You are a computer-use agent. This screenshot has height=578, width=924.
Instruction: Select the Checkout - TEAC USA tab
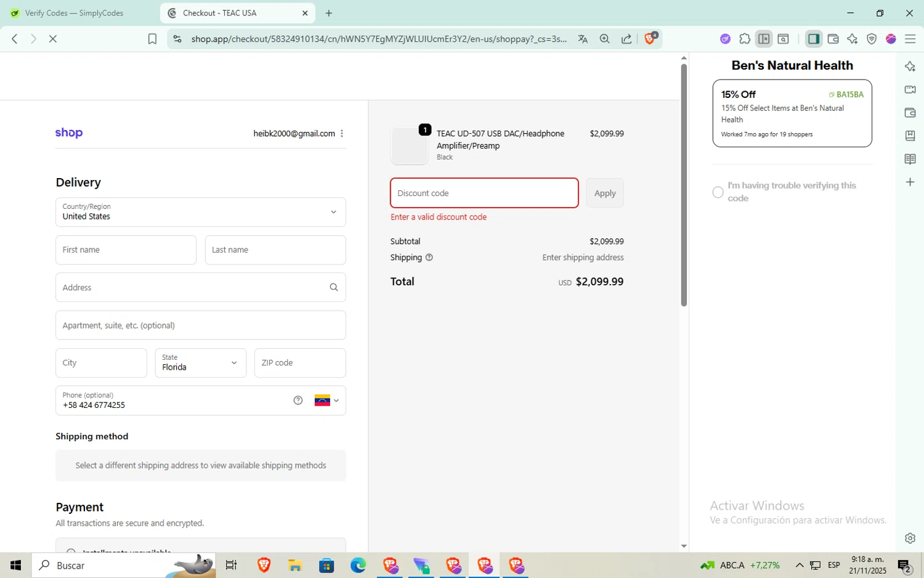pyautogui.click(x=237, y=13)
